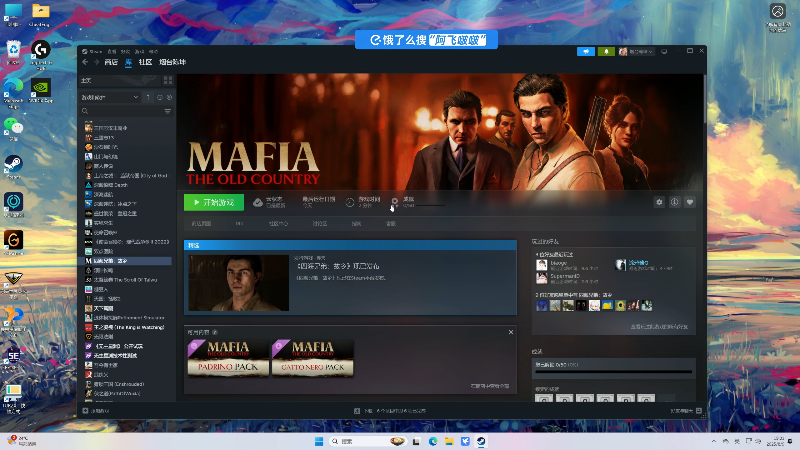Screen dimensions: 800x450
Task: Open File Explorer from the taskbar
Action: coord(449,441)
